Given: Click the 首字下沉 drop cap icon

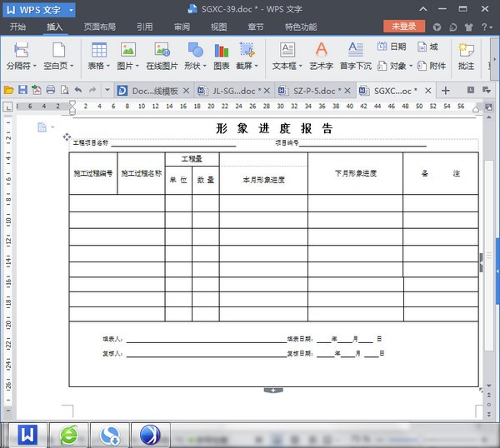Looking at the screenshot, I should 356,50.
